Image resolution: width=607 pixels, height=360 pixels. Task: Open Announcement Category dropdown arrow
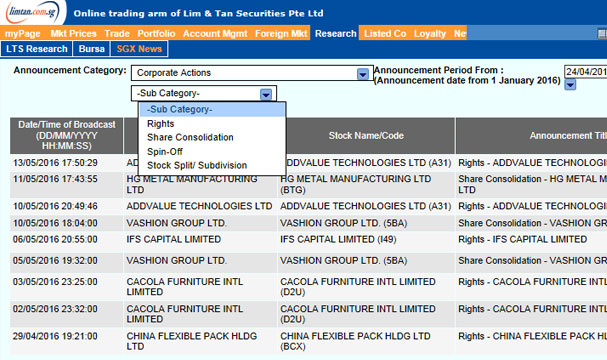[362, 74]
